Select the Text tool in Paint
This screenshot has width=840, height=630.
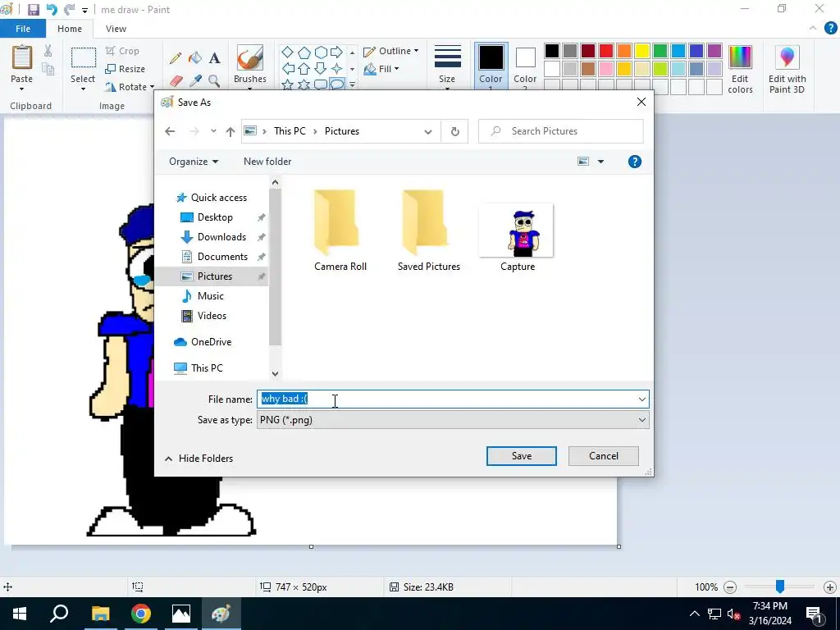coord(215,58)
